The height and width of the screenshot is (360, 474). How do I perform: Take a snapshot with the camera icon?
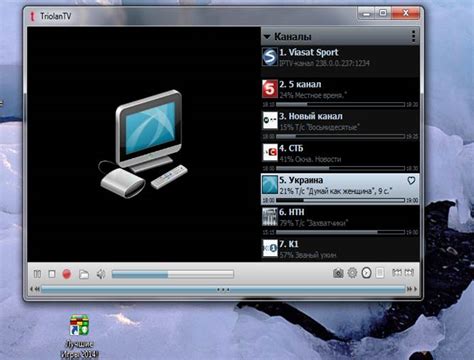338,273
